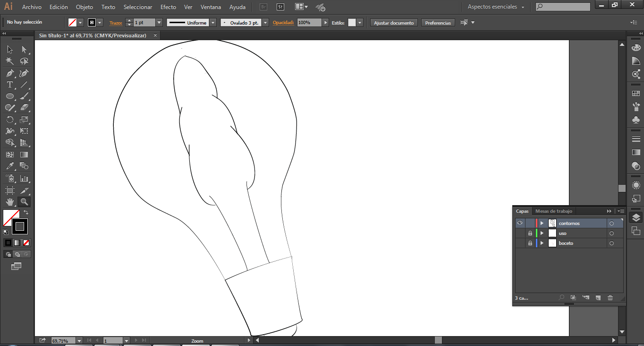The image size is (644, 346).
Task: Select the Artboard tool
Action: [10, 190]
